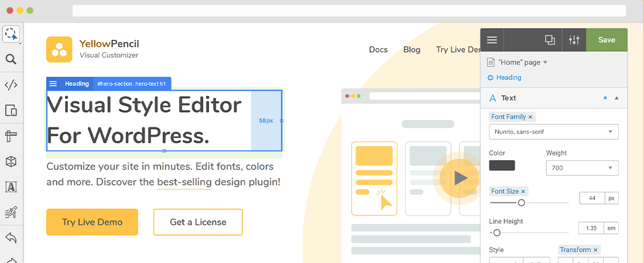Play the demo video
This screenshot has height=263, width=644.
click(x=460, y=178)
